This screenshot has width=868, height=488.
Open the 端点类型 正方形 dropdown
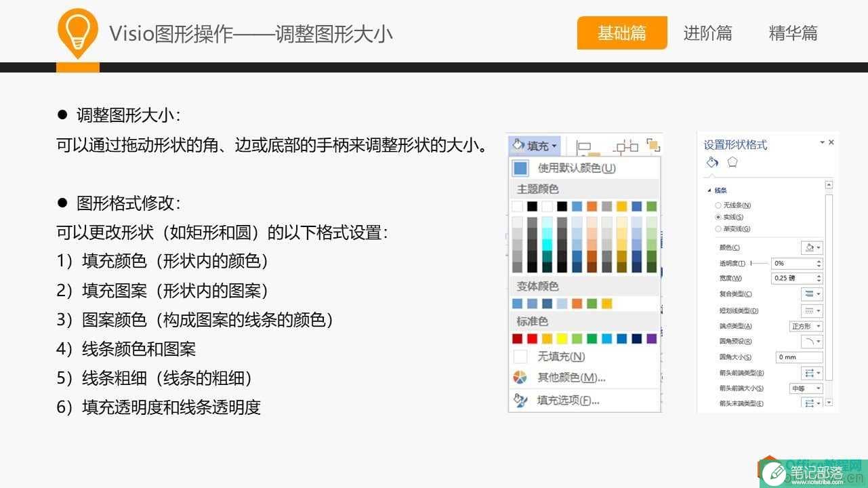tap(806, 326)
